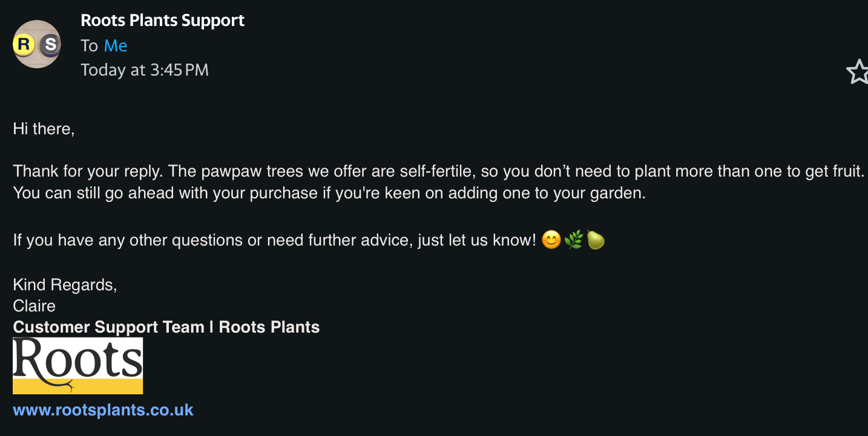Open the www.rootsplants.co.uk link
Screen dimensions: 868x436
(x=103, y=410)
